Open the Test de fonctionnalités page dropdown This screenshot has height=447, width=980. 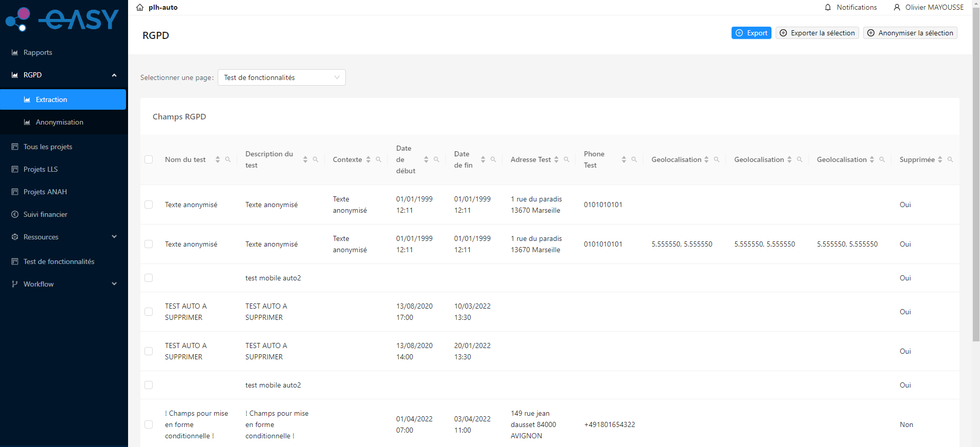(x=281, y=77)
